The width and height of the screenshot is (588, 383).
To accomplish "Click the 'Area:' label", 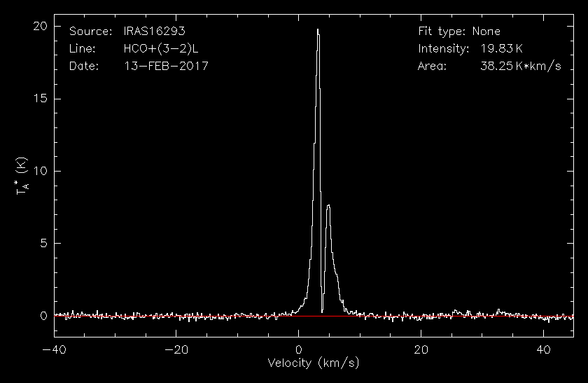I will tap(432, 66).
